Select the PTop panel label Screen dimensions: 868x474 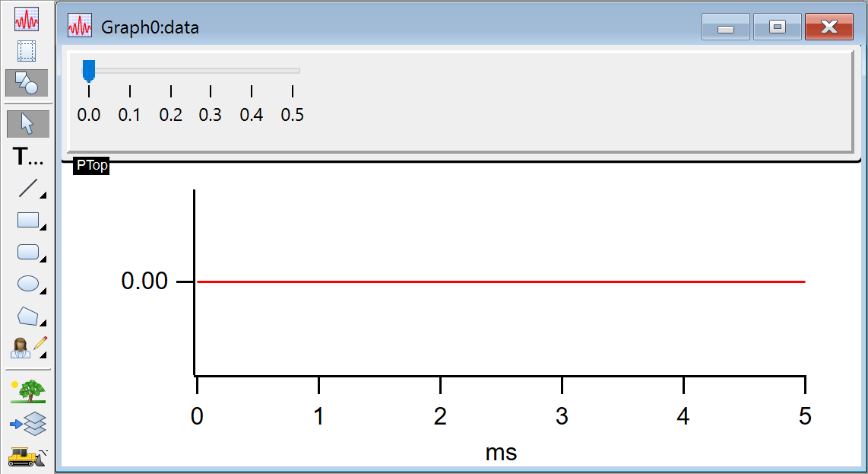point(92,166)
